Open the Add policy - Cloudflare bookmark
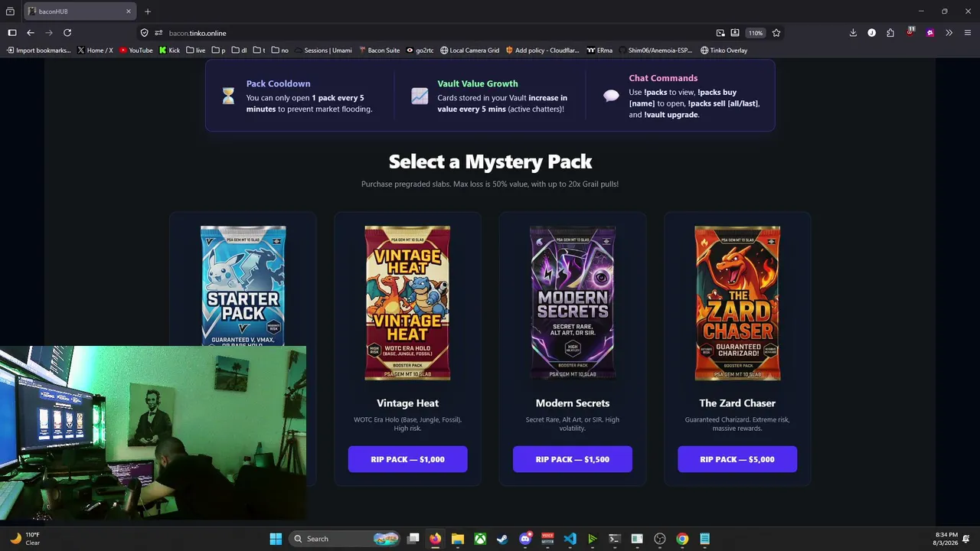The image size is (980, 551). tap(544, 51)
